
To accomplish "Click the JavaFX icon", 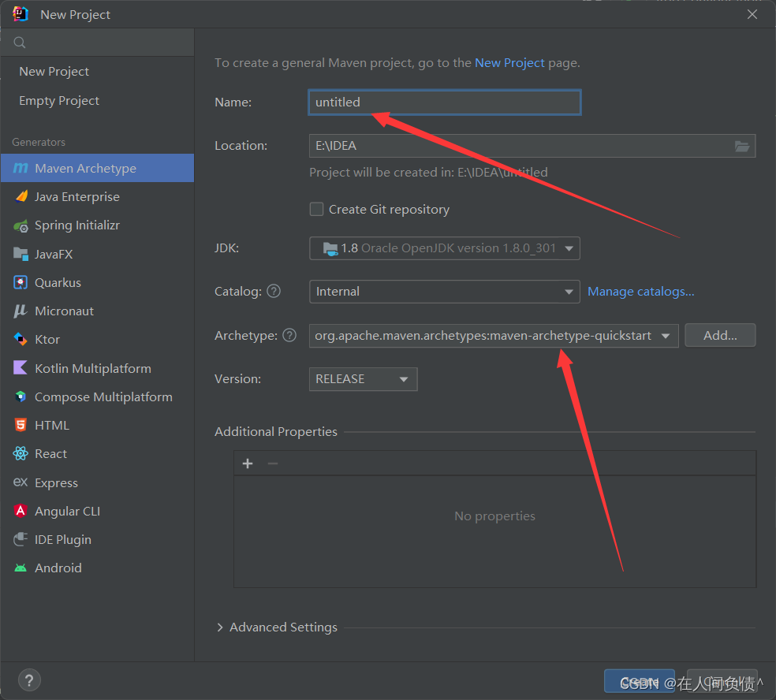I will 21,255.
